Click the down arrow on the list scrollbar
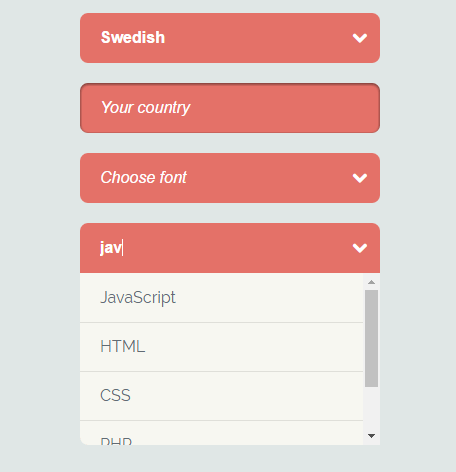This screenshot has width=456, height=472. [371, 436]
